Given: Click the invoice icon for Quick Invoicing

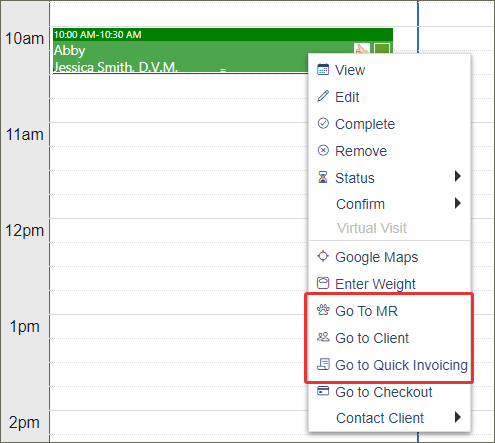Looking at the screenshot, I should (x=323, y=364).
